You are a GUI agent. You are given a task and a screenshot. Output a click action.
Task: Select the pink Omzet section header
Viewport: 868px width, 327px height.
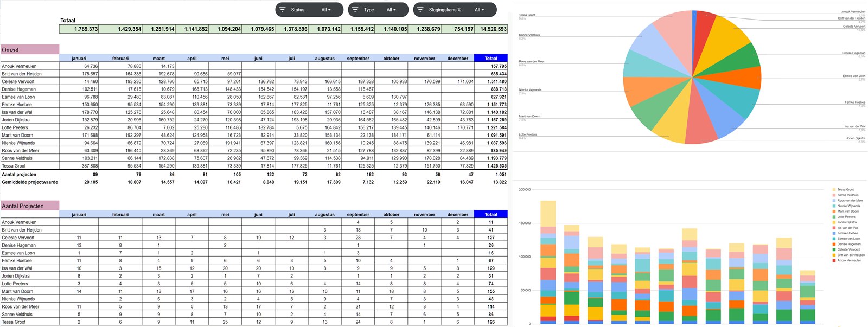pyautogui.click(x=30, y=50)
